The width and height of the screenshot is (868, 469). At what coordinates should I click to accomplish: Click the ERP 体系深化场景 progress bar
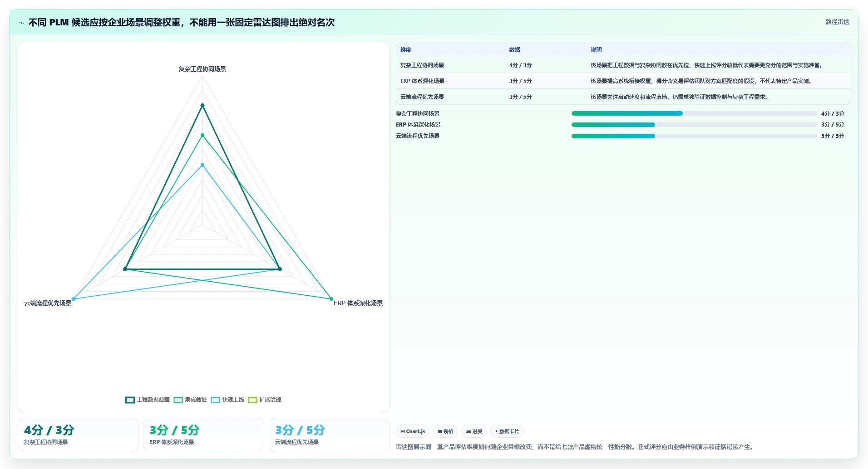pyautogui.click(x=694, y=125)
